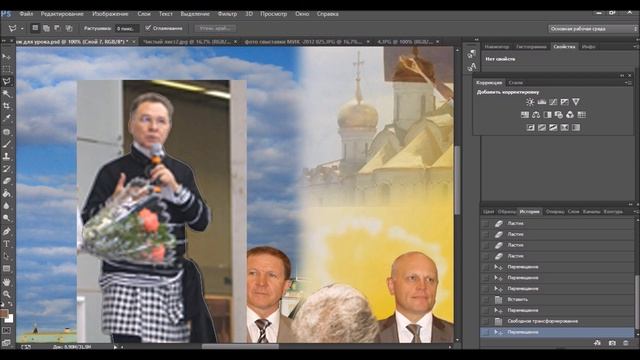The image size is (640, 360).
Task: Switch to the Стили tab
Action: pos(515,82)
